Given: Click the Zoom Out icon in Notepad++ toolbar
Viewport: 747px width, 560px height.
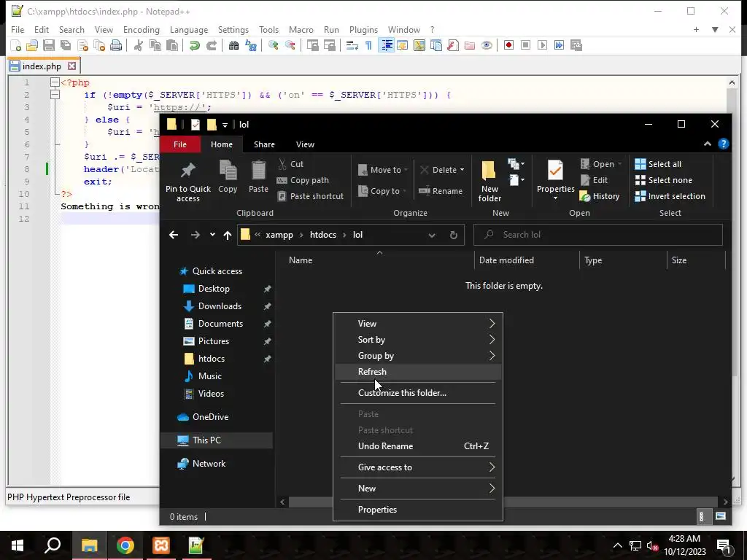Looking at the screenshot, I should pyautogui.click(x=290, y=46).
